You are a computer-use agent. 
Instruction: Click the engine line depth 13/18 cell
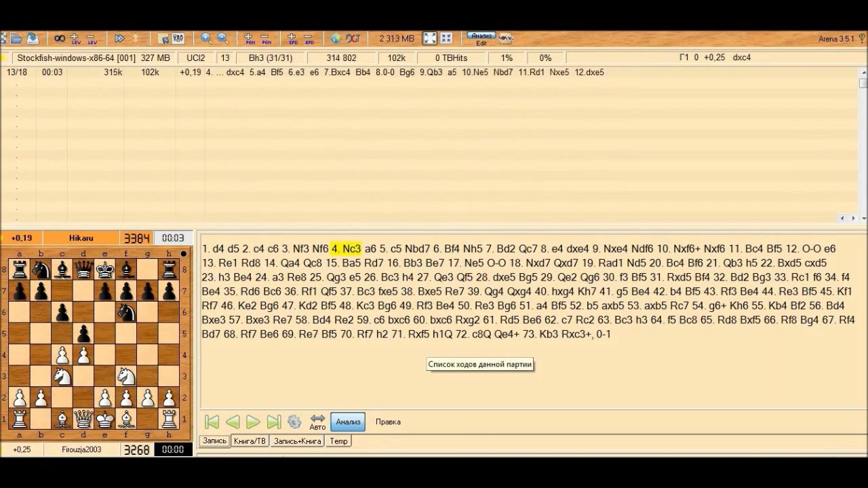tap(17, 73)
